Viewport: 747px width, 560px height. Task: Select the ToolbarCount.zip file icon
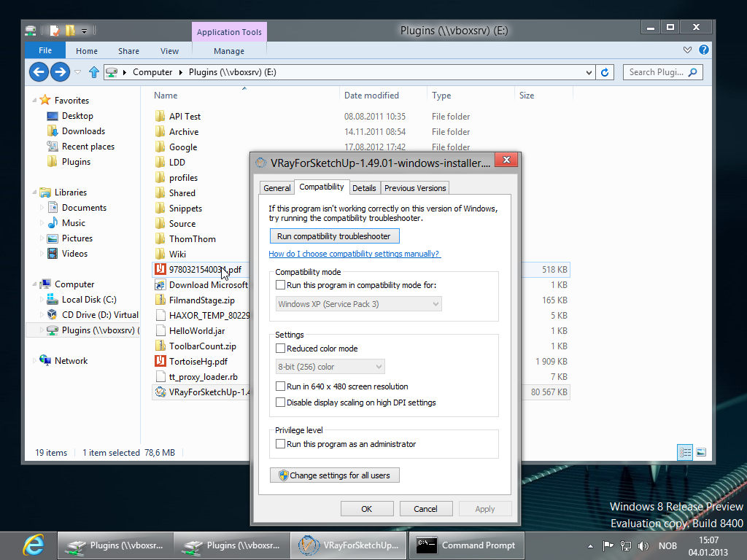(160, 346)
